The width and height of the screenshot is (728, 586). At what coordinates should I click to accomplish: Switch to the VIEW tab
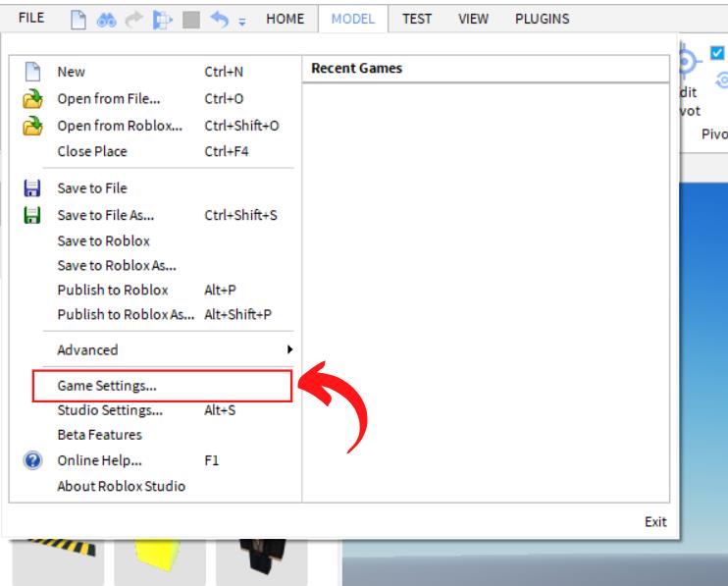pos(473,19)
